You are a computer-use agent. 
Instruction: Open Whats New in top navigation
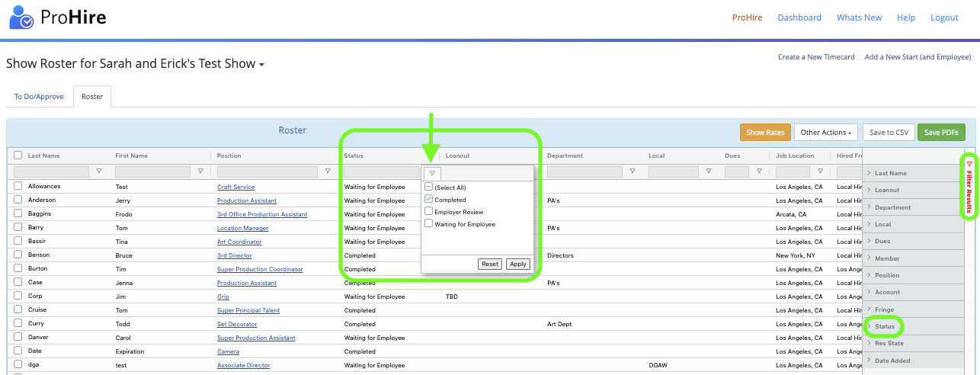click(x=859, y=18)
